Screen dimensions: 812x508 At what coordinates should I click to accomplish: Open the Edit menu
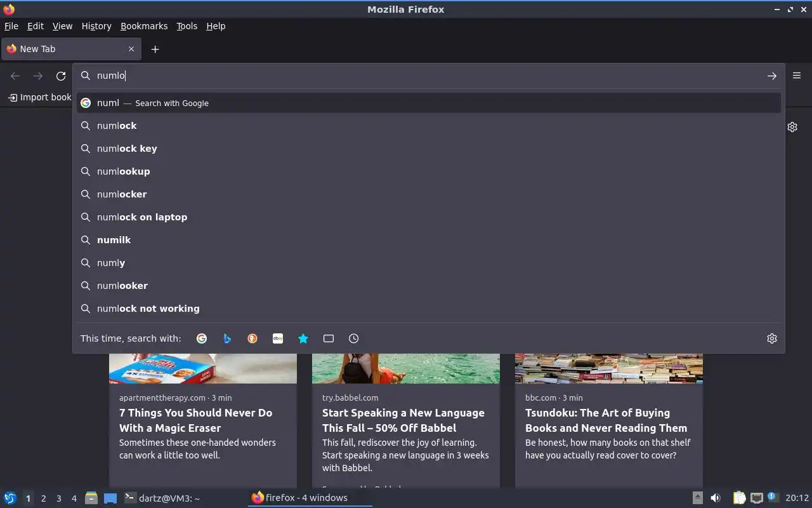point(36,26)
